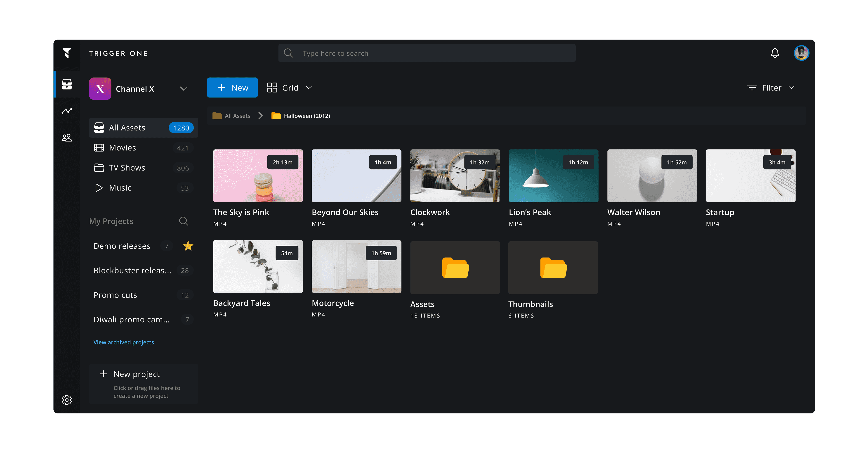
Task: Open settings gear in sidebar
Action: tap(67, 400)
